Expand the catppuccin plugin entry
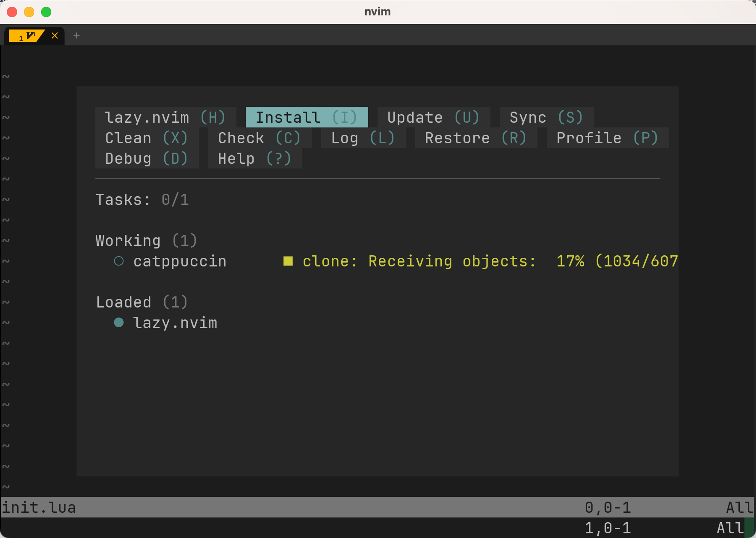756x538 pixels. (x=180, y=261)
